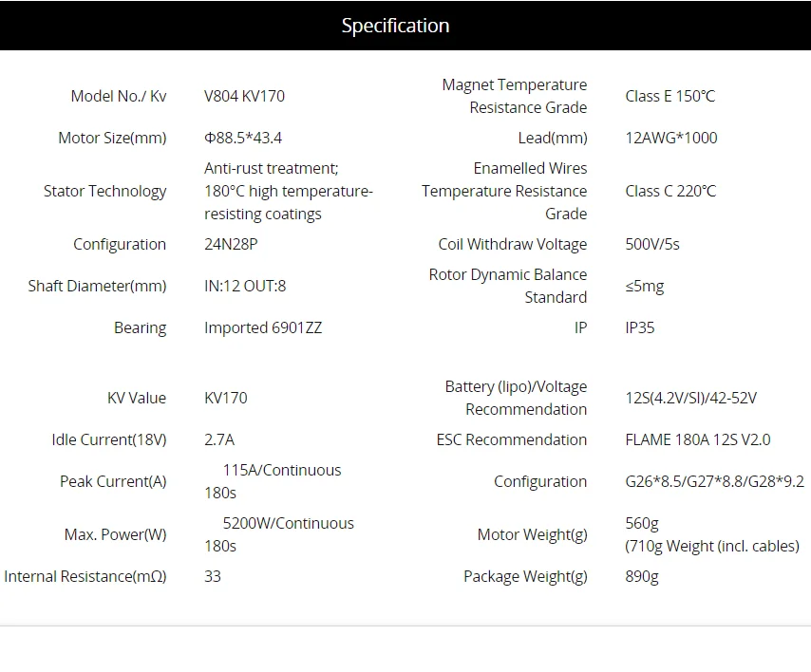Select the Imported 6901ZZ bearing text
811x672 pixels.
[x=263, y=327]
